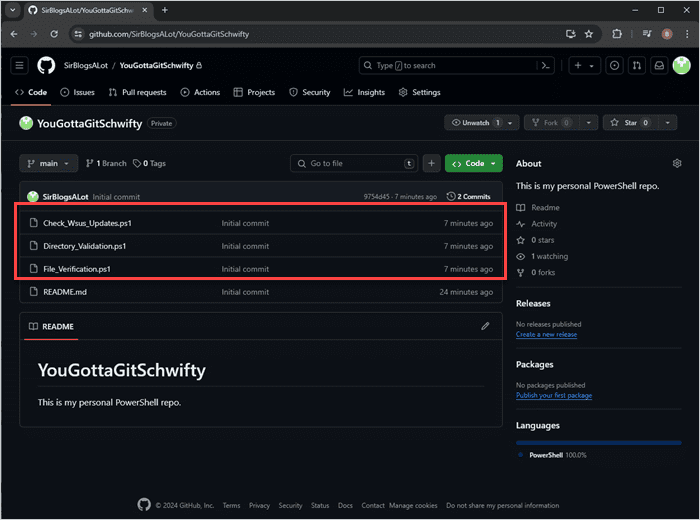
Task: Open the GitHub homepage logo in header
Action: (46, 66)
